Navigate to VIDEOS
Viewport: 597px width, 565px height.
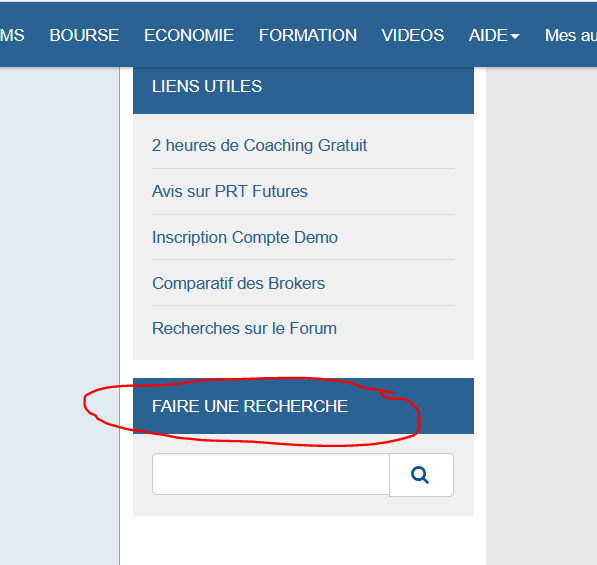[x=413, y=35]
